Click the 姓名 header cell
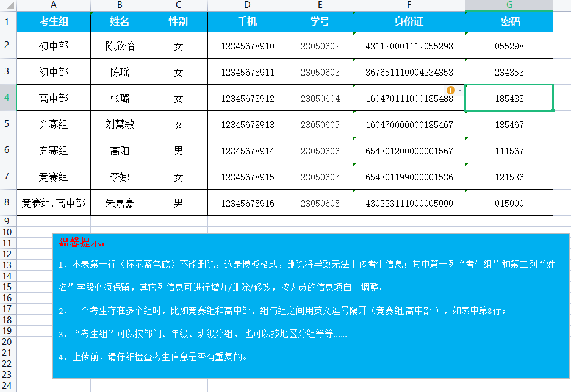571x392 pixels. coord(120,21)
